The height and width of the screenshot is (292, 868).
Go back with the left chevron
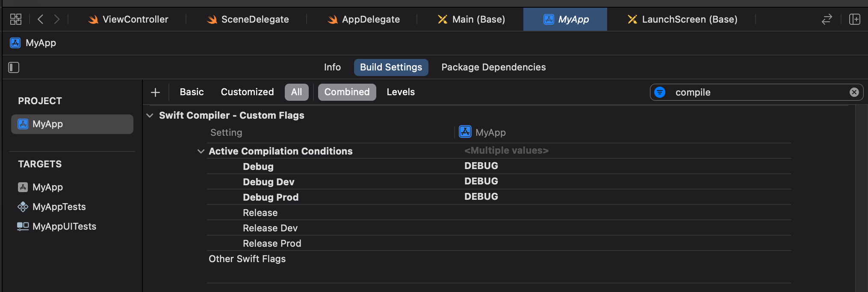click(41, 19)
